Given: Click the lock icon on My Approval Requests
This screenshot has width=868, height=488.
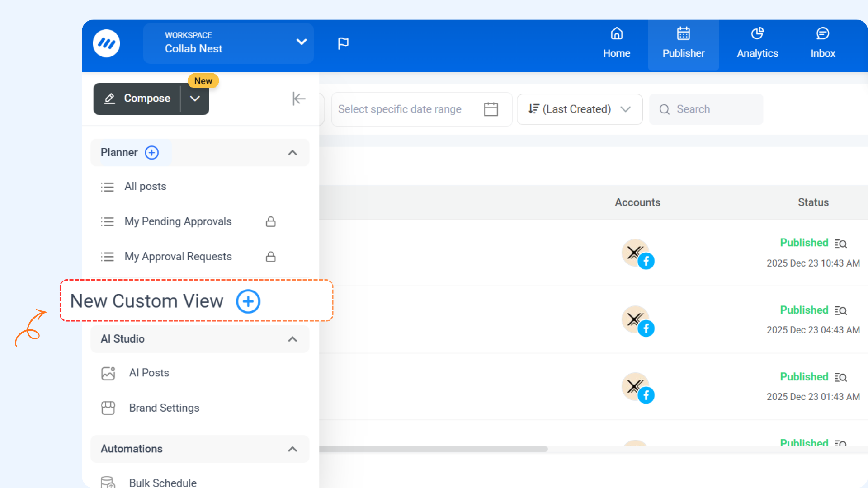Looking at the screenshot, I should pyautogui.click(x=270, y=257).
